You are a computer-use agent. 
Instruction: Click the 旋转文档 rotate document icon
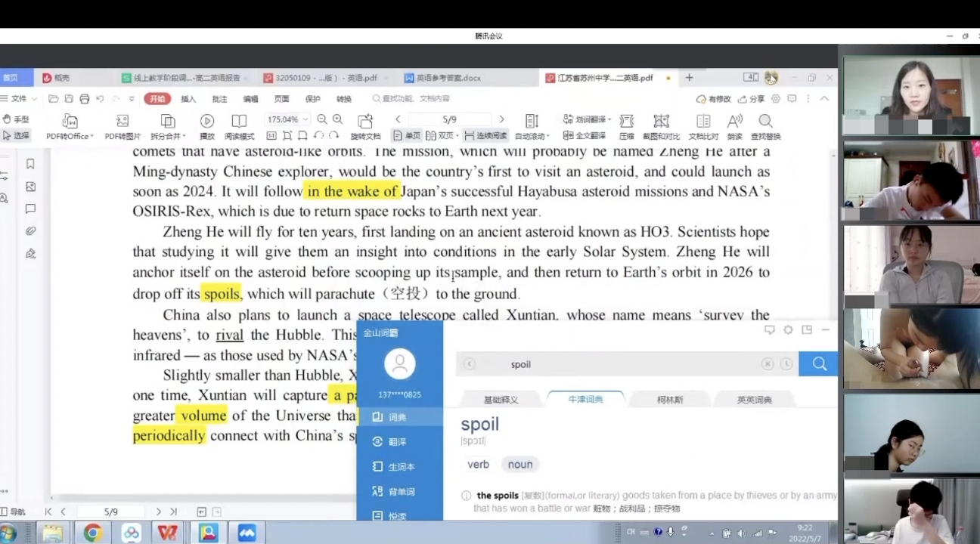point(365,121)
